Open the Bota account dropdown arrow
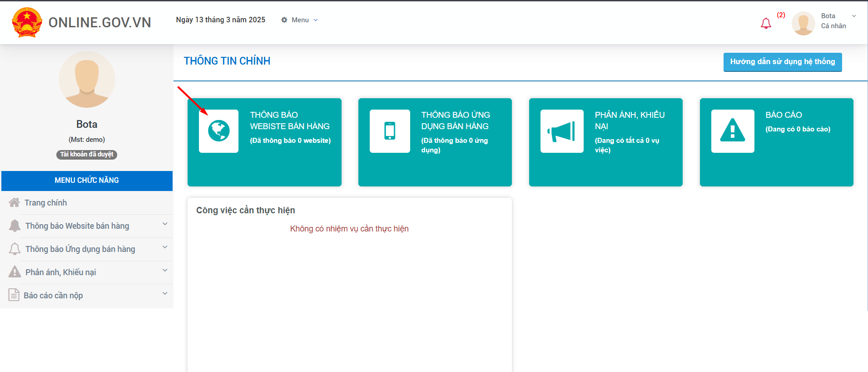This screenshot has width=868, height=372. (854, 16)
